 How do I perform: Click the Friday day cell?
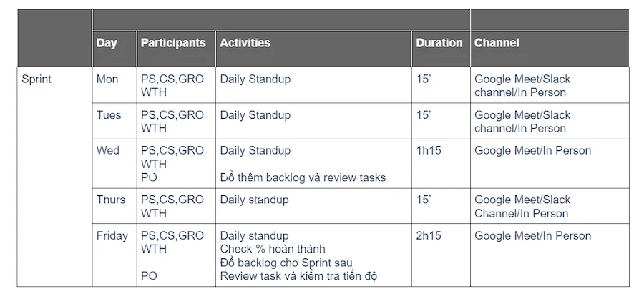pos(114,255)
